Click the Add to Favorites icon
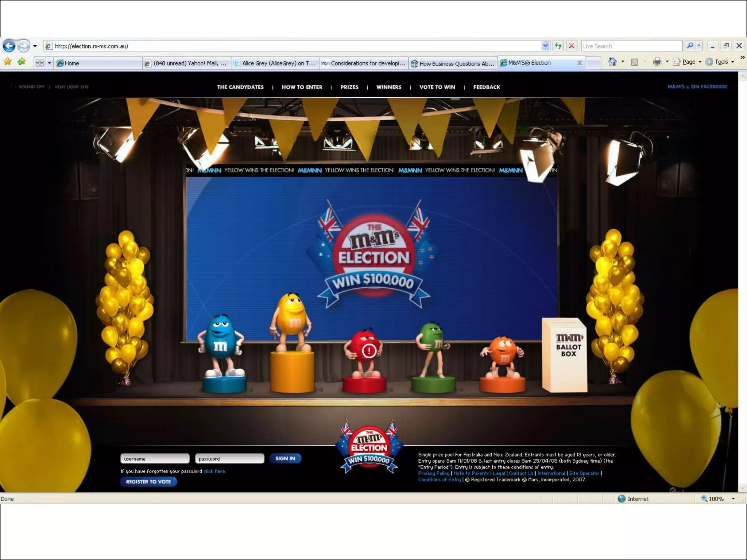The width and height of the screenshot is (747, 560). (22, 62)
